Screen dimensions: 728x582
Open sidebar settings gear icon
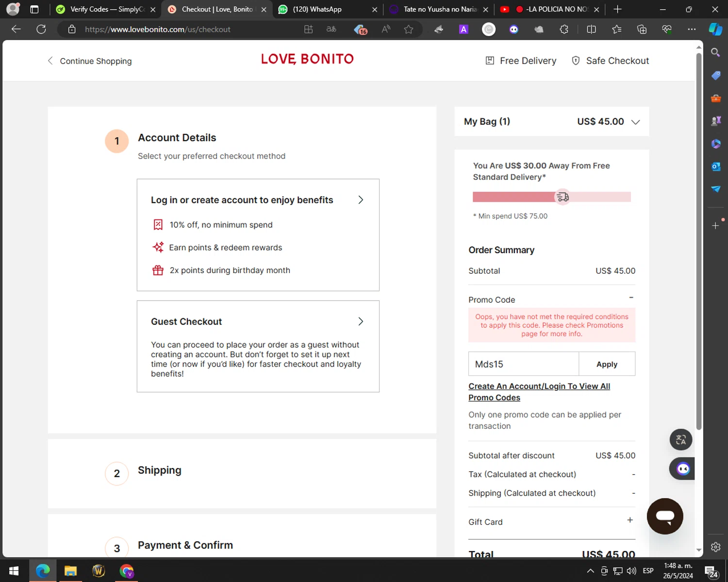(x=715, y=547)
